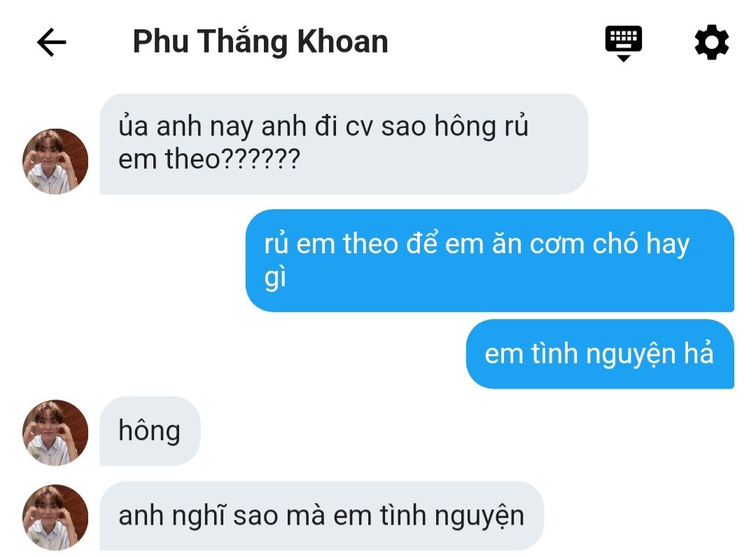Viewport: 756px width, 557px height.
Task: Tap the word "Phu" in the chat title
Action: (160, 41)
